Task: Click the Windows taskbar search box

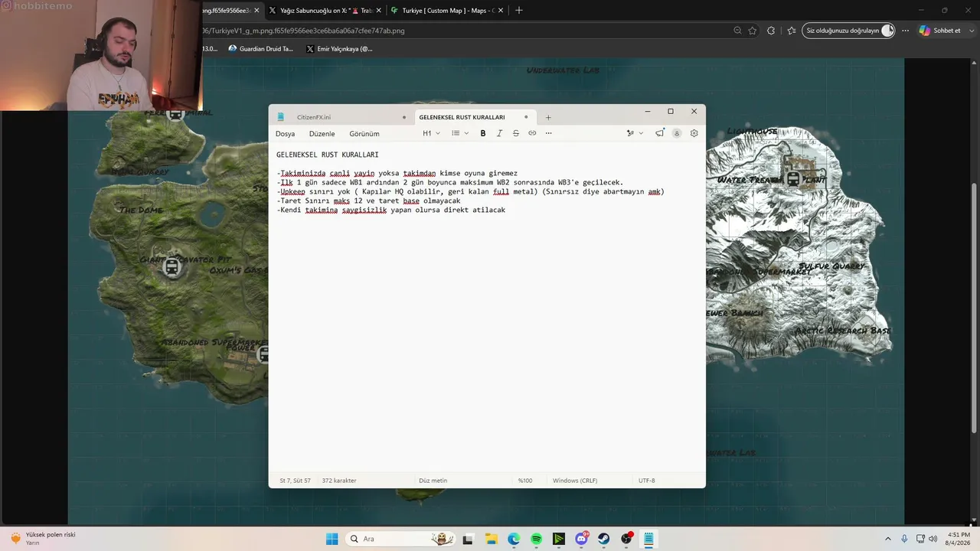Action: coord(400,539)
